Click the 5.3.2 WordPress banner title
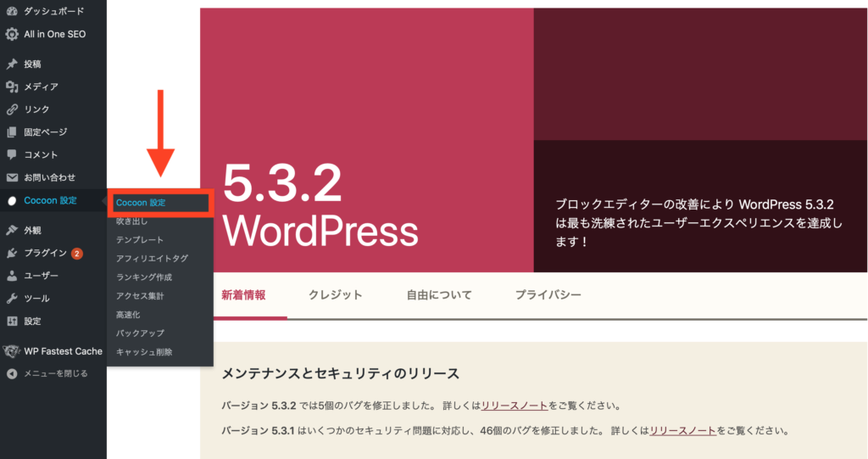 [x=320, y=205]
